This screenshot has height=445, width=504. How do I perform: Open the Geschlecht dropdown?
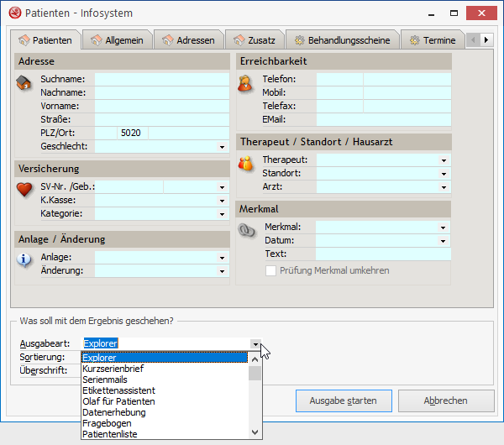click(223, 147)
